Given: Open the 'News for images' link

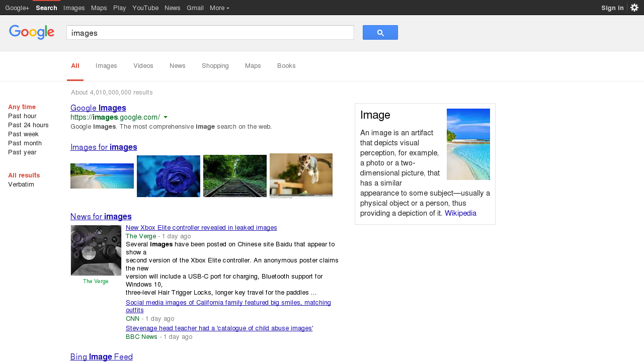Looking at the screenshot, I should click(101, 216).
